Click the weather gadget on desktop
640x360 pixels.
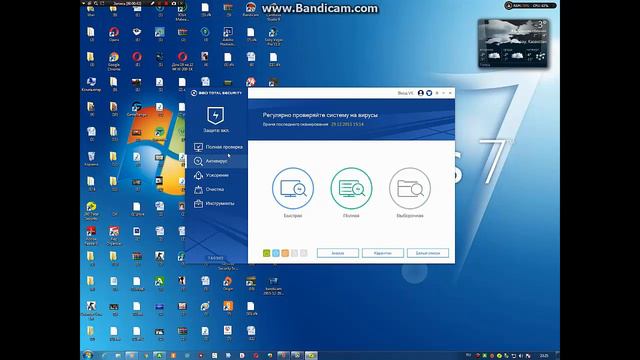point(513,43)
